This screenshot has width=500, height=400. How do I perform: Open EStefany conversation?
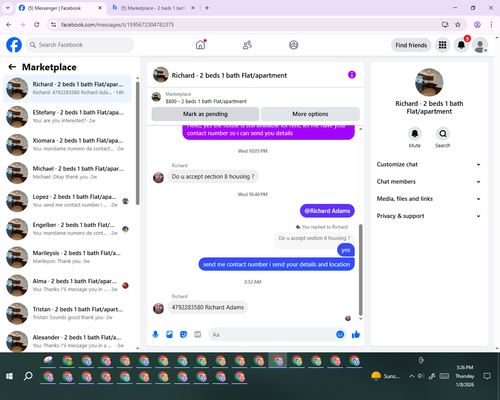tap(67, 116)
